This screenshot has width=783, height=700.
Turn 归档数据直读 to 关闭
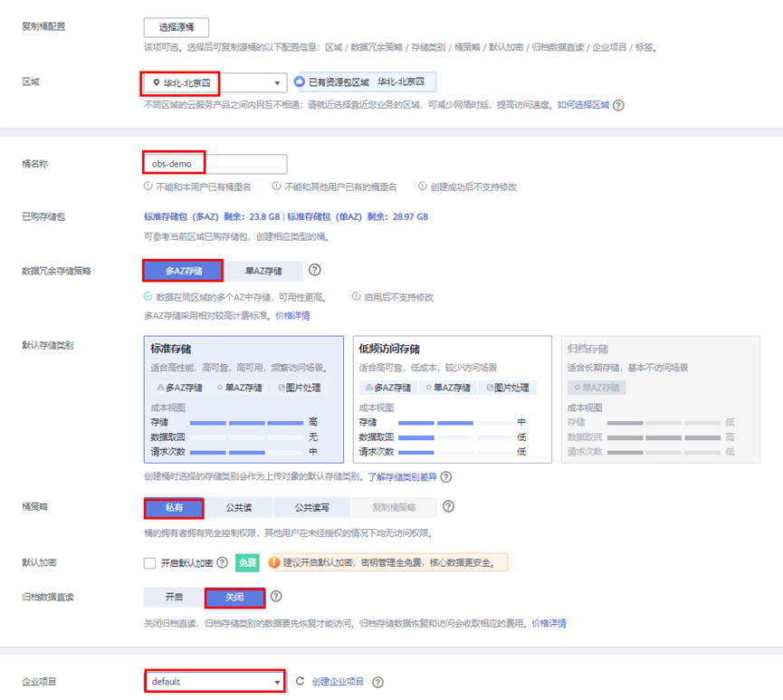234,597
